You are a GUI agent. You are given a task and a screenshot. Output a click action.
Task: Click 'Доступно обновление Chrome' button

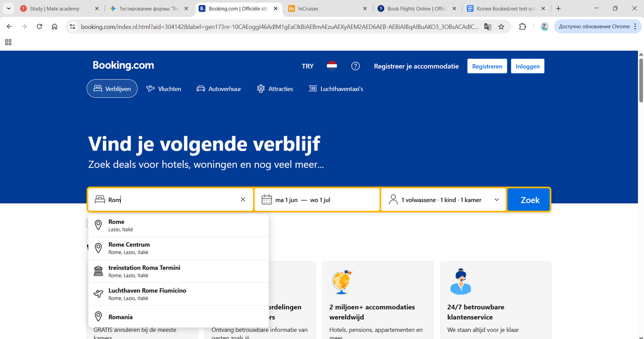point(594,27)
